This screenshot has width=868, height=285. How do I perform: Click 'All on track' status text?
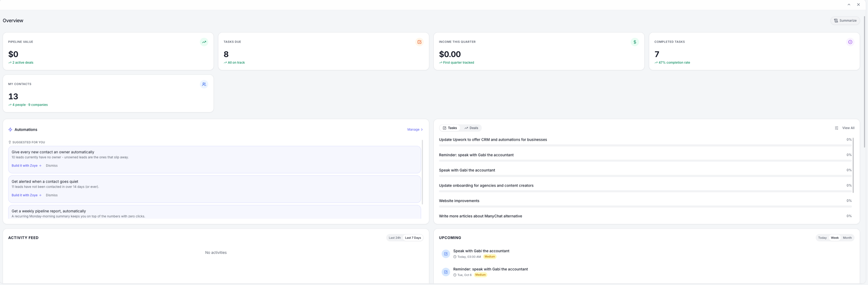[x=236, y=63]
